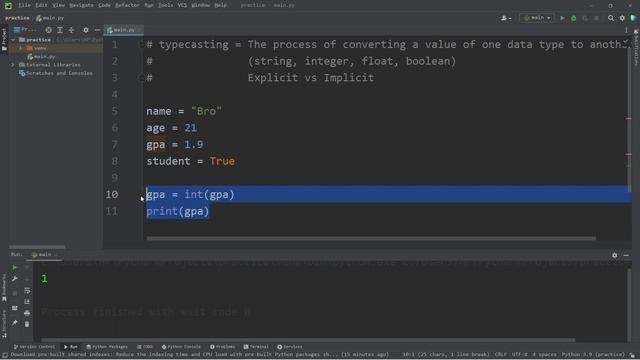
Task: Open the Navigate menu
Action: click(x=81, y=5)
